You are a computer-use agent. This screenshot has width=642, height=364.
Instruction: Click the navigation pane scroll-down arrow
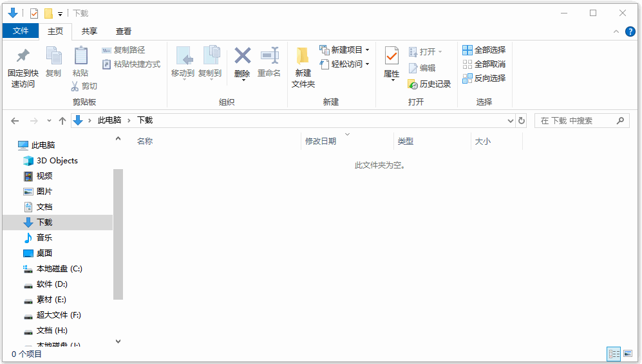coord(118,341)
